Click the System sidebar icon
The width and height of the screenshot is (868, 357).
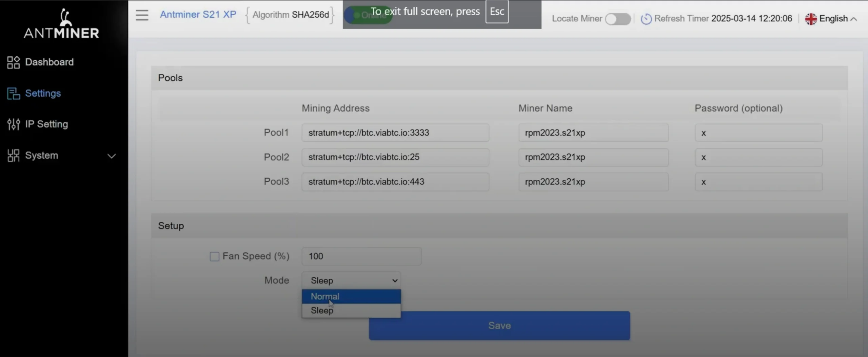tap(14, 156)
